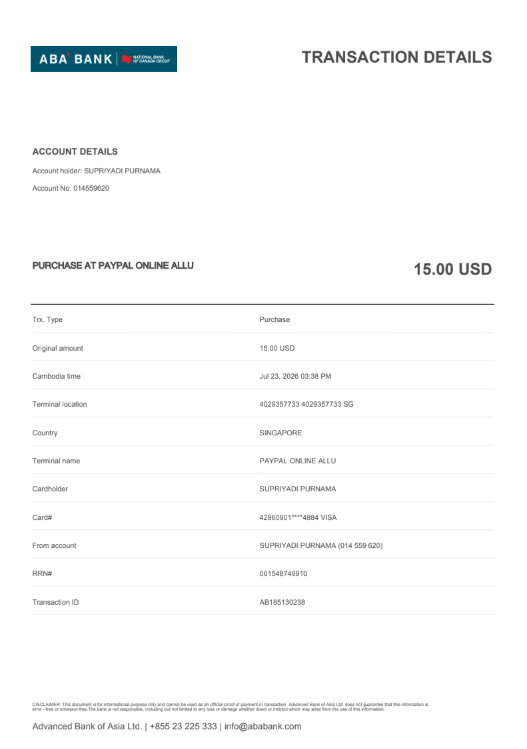Click the Terminal name PAYPAL ONLINE ALLU value
The height and width of the screenshot is (749, 527).
pyautogui.click(x=298, y=461)
